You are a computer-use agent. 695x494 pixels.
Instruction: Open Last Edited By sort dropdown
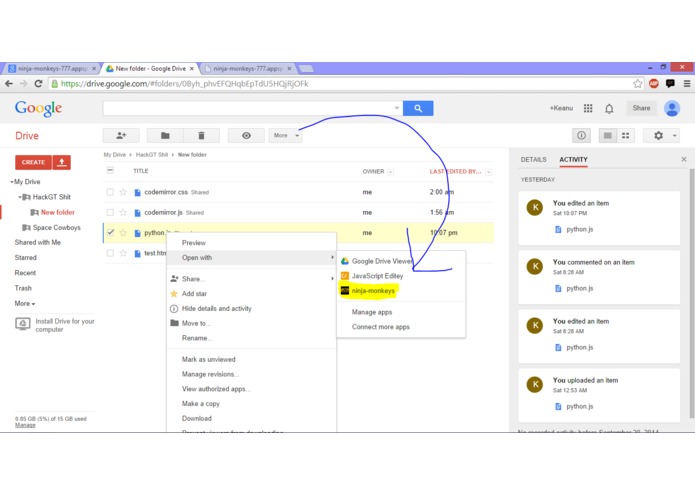pos(488,172)
